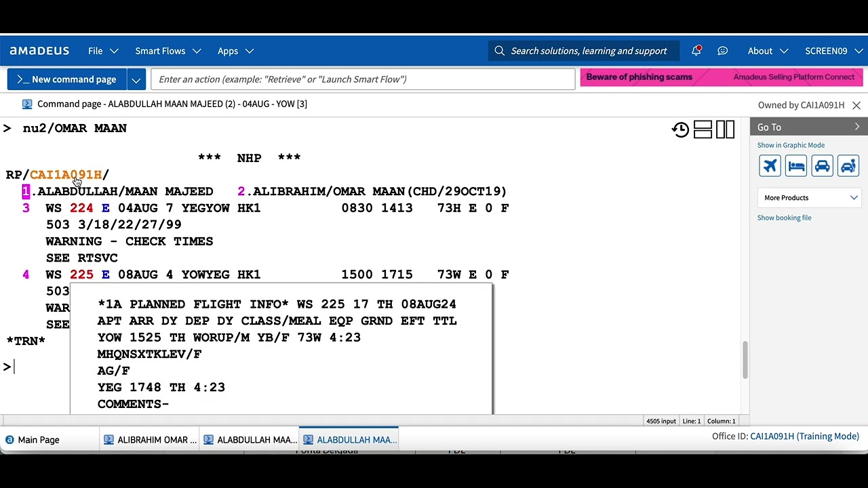This screenshot has width=868, height=488.
Task: Split the view horizontally
Action: (x=703, y=129)
